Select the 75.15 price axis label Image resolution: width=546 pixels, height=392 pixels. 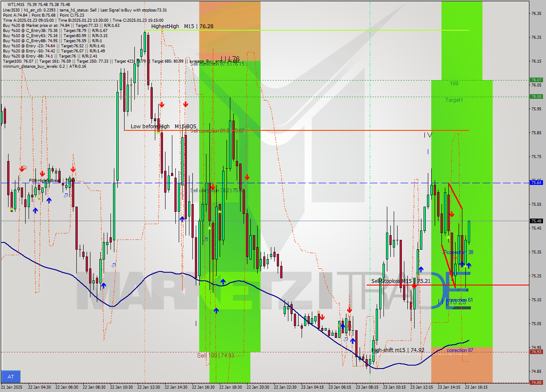coord(536,300)
